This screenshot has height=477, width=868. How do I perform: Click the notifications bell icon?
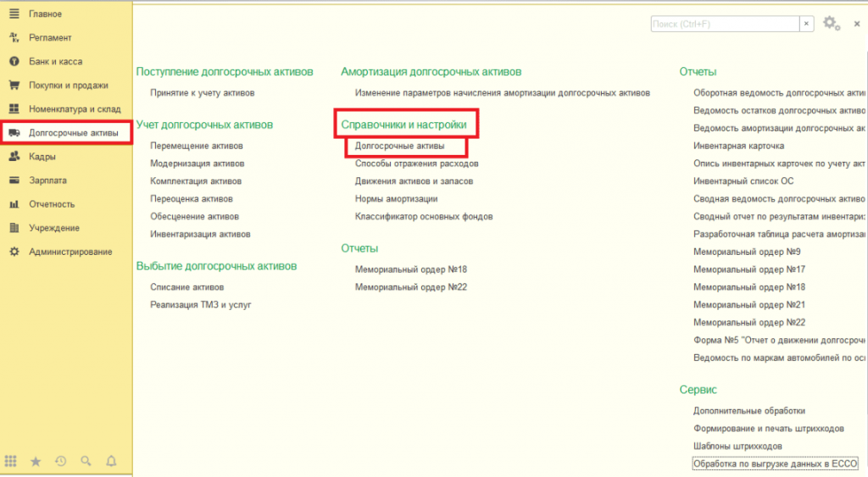point(110,462)
